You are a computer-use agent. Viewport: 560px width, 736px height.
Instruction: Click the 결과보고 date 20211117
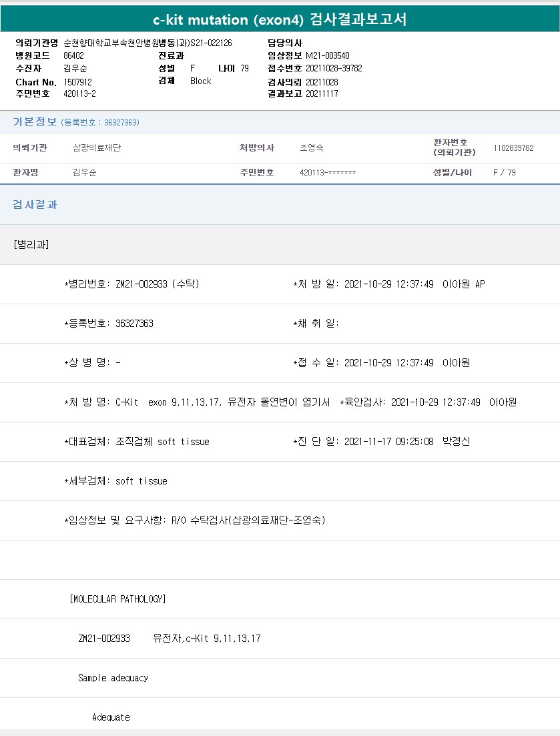coord(322,93)
